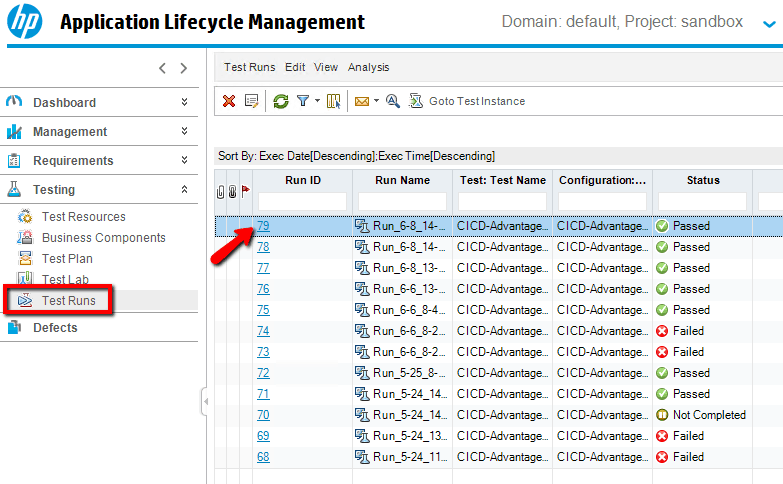Screen dimensions: 783x484
Task: Click Test: Test Name column header
Action: [x=502, y=180]
